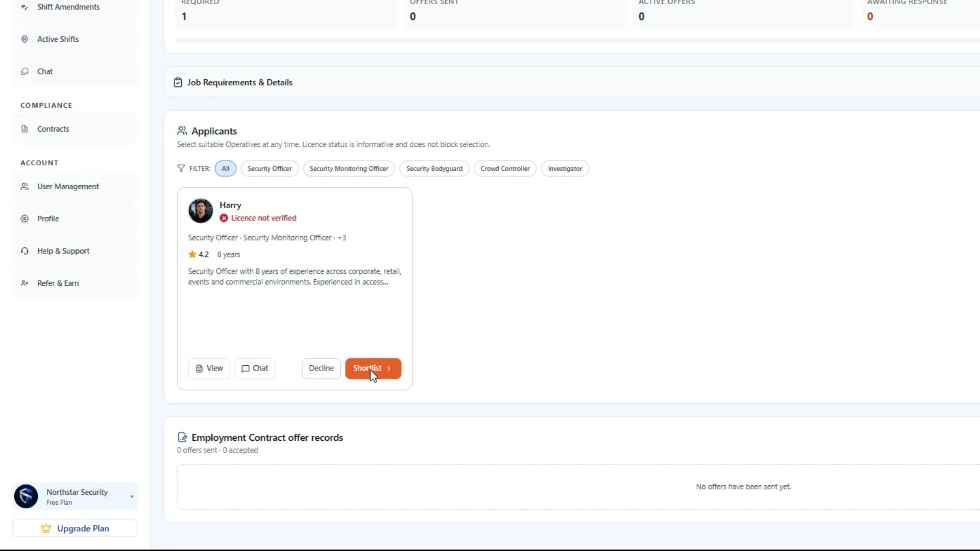This screenshot has width=980, height=551.
Task: Click the Help & Support headset icon
Action: point(24,251)
